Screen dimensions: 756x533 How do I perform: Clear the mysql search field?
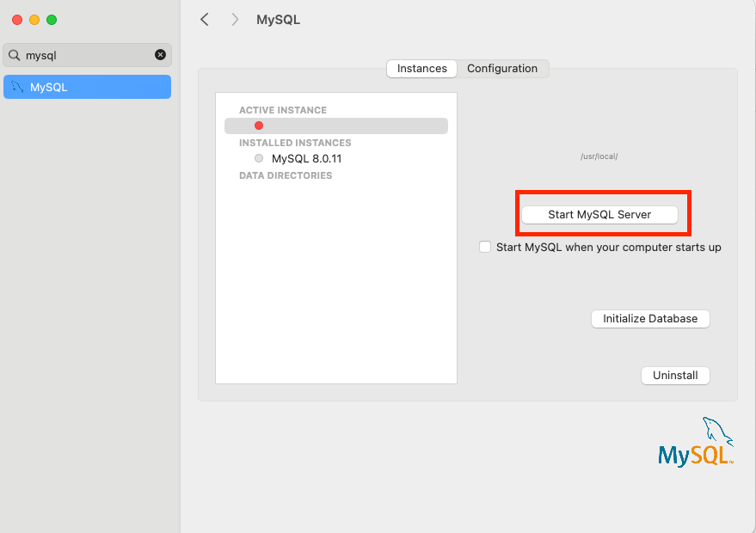pos(160,55)
